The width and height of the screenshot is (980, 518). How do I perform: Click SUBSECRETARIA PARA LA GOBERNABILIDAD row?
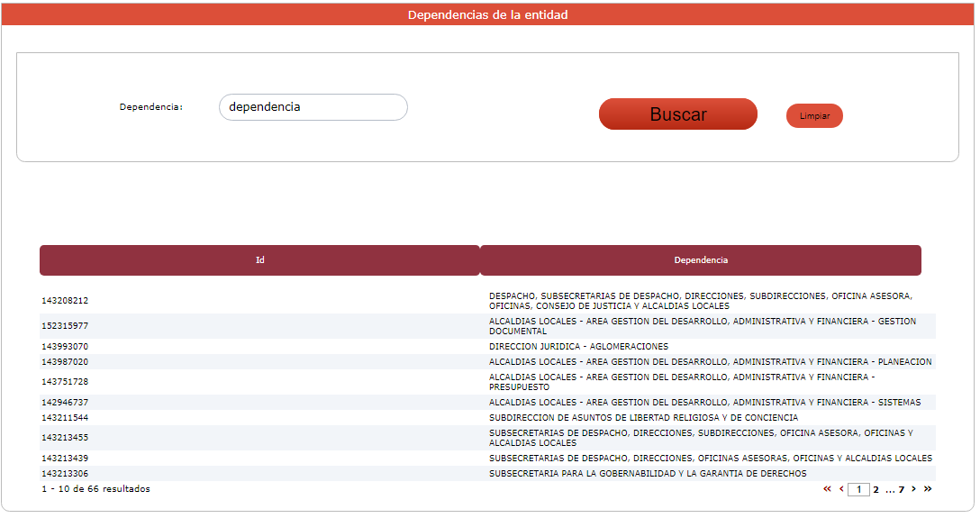tap(648, 474)
